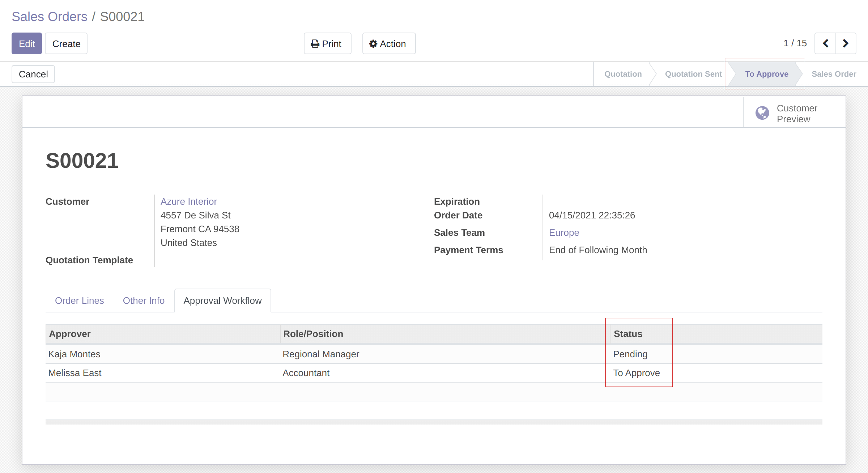Open the Action dropdown menu
Image resolution: width=868 pixels, height=473 pixels.
pos(389,44)
